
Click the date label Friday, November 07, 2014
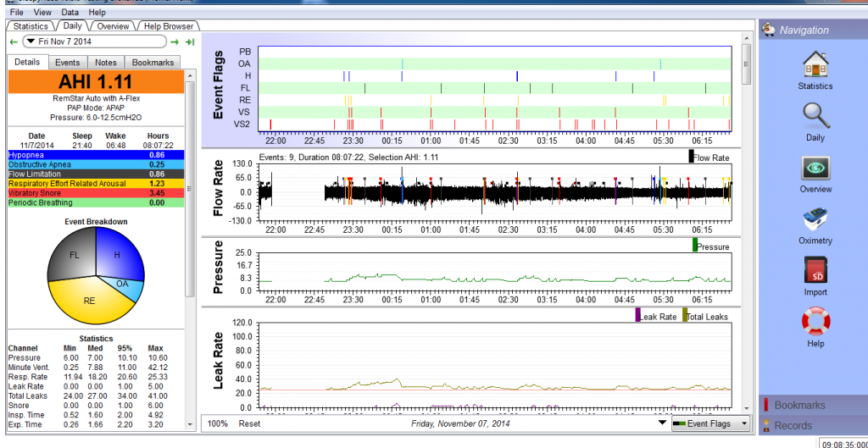pyautogui.click(x=460, y=423)
